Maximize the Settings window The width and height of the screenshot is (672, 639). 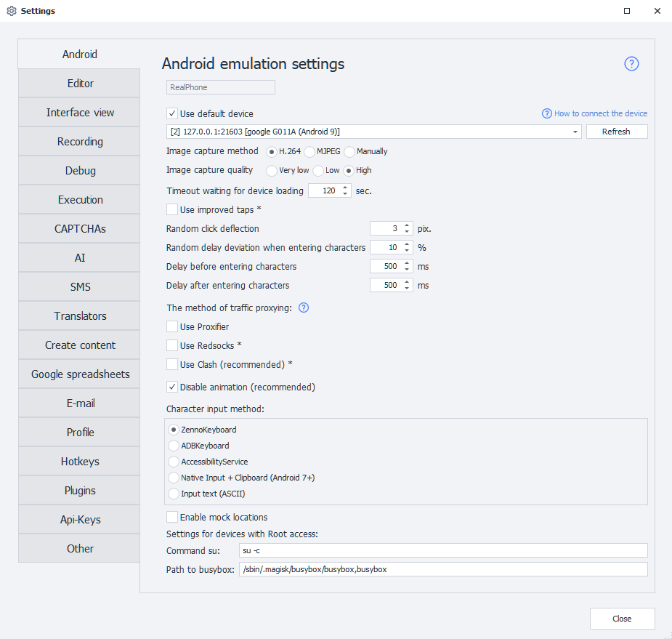coord(626,11)
